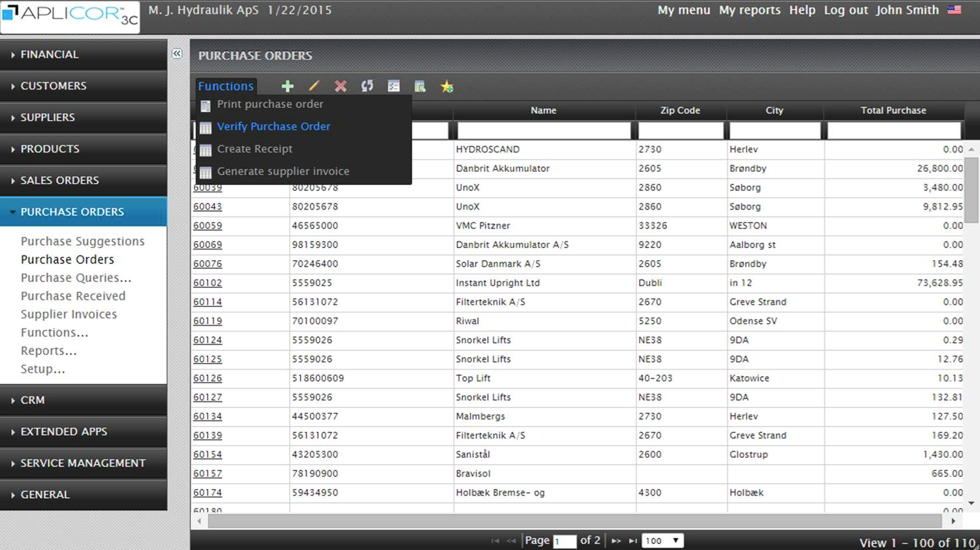Image resolution: width=980 pixels, height=550 pixels.
Task: Open purchase order 60043
Action: pos(208,207)
